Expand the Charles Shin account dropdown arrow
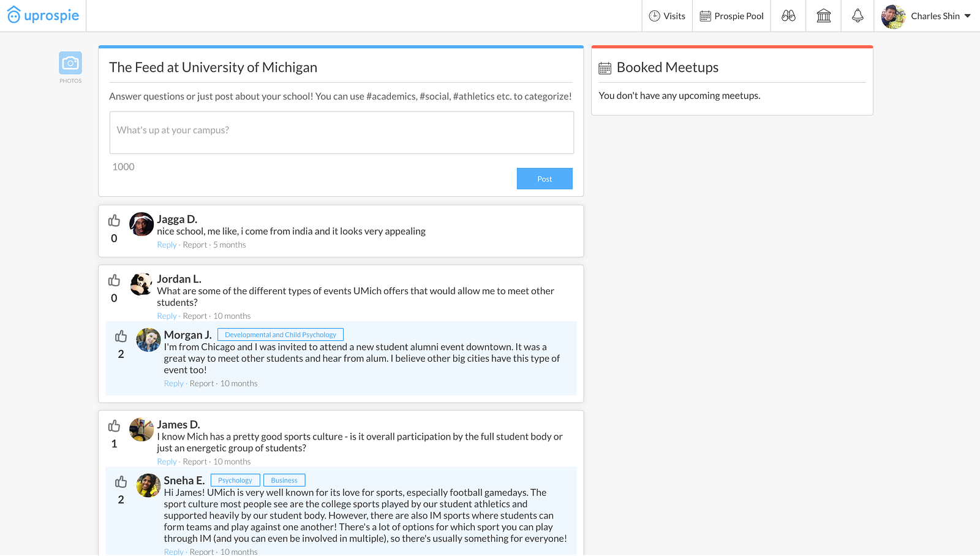This screenshot has width=980, height=556. (968, 16)
